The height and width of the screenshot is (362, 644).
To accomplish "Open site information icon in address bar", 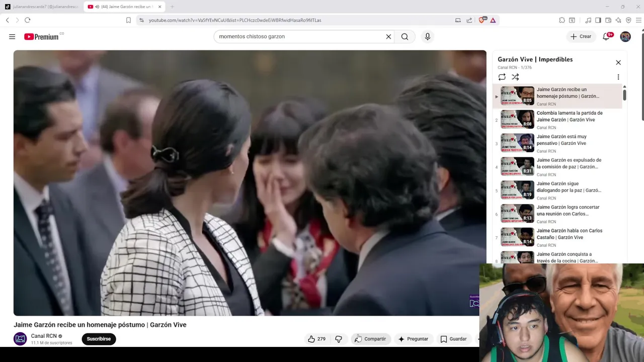I will pos(141,20).
